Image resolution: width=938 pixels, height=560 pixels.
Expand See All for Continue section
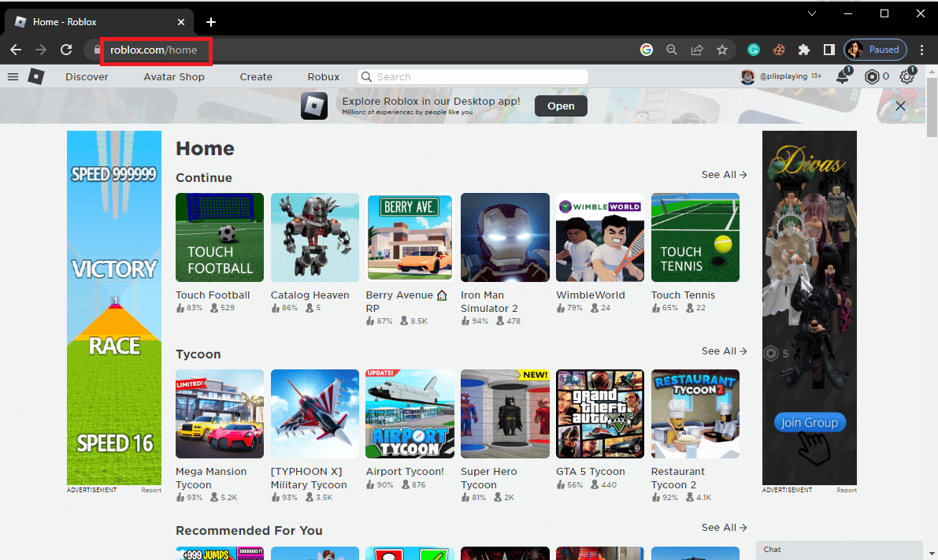click(x=724, y=175)
